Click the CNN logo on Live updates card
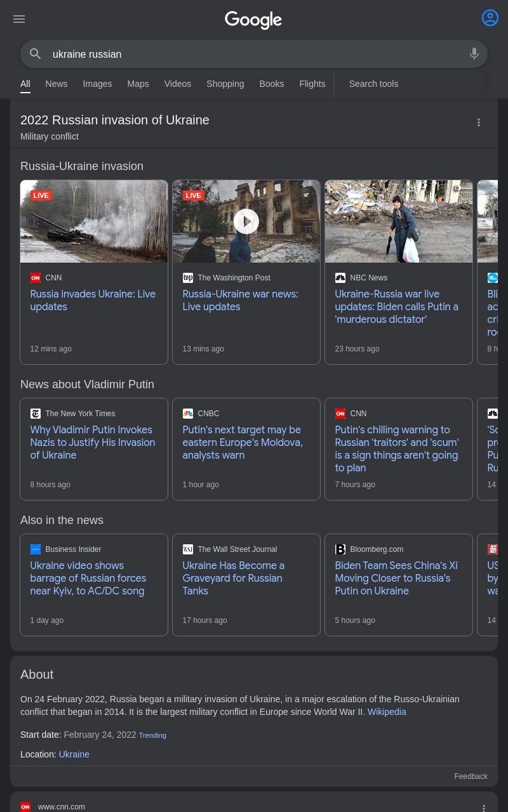 click(36, 278)
